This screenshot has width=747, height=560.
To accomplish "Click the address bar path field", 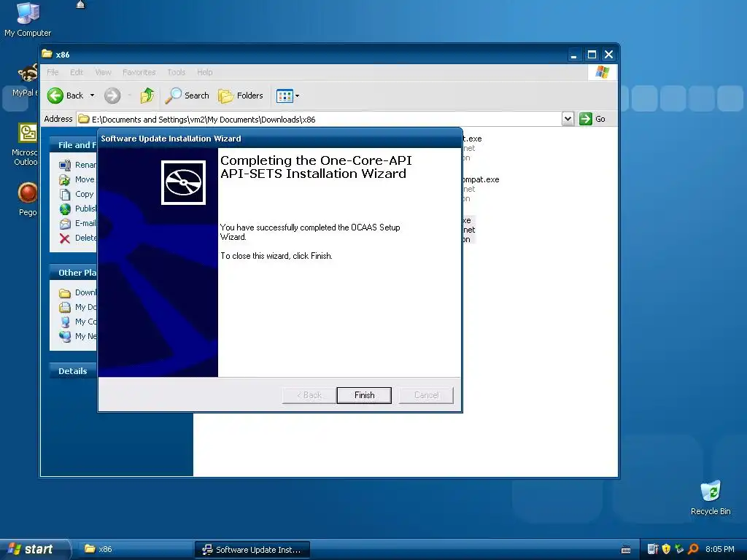I will (x=319, y=119).
